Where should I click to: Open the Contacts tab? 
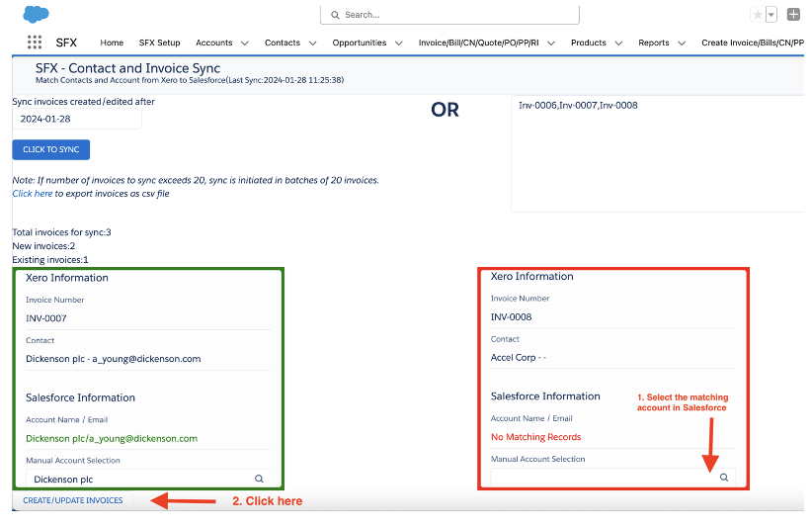click(283, 43)
